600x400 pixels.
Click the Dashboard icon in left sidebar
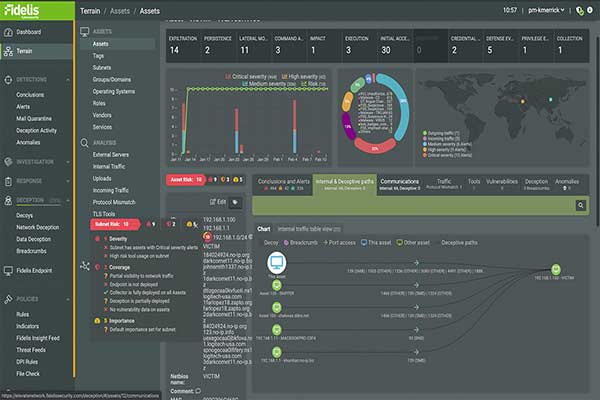pyautogui.click(x=9, y=33)
